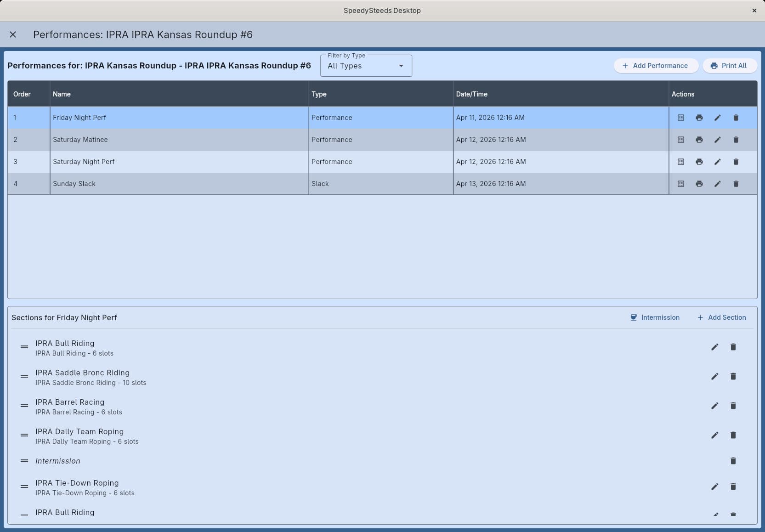Image resolution: width=765 pixels, height=532 pixels.
Task: Grab the drag handle of IPRA Dally Team Roping
Action: 24,435
